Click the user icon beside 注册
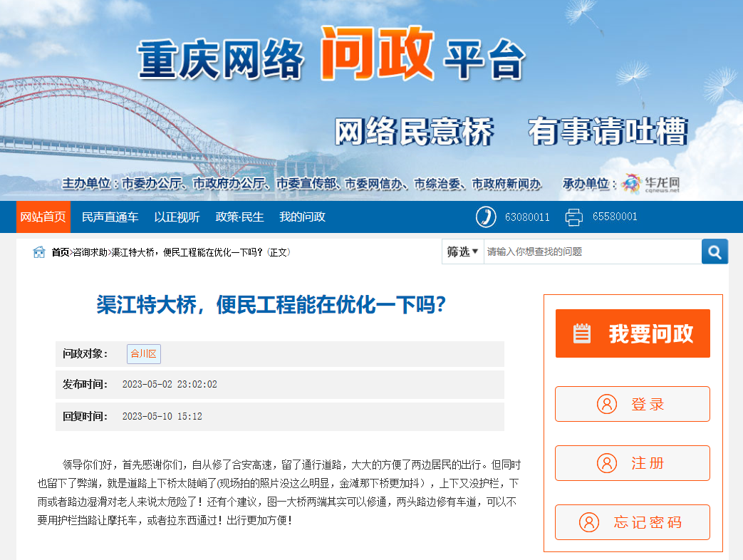Viewport: 743px width, 560px height. [606, 463]
